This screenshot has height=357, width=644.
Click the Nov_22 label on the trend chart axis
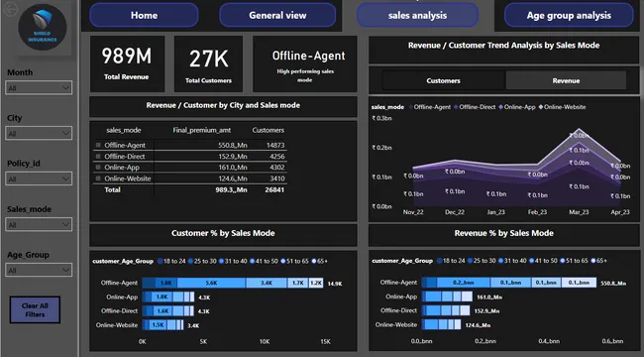(x=413, y=212)
